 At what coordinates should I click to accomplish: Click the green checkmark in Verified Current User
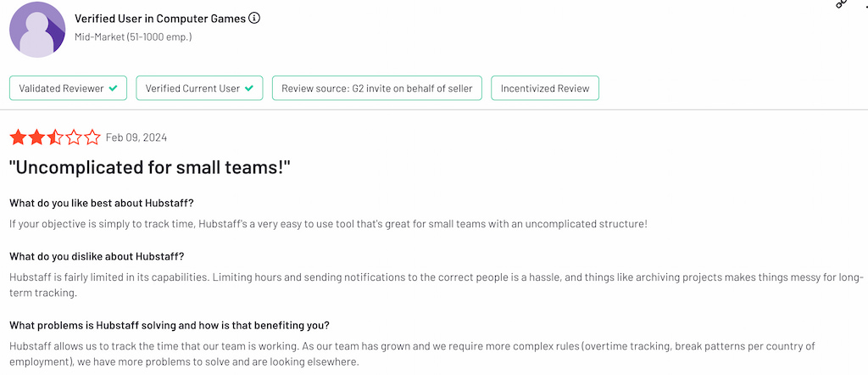248,88
